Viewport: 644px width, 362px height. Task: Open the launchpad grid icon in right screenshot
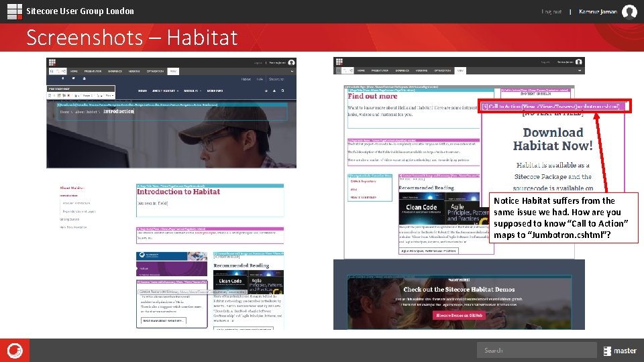[339, 62]
